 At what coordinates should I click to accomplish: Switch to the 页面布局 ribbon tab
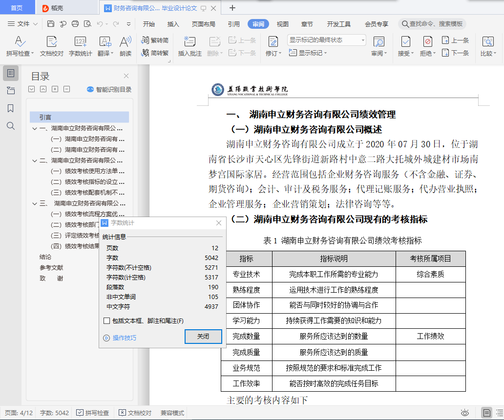pos(203,24)
